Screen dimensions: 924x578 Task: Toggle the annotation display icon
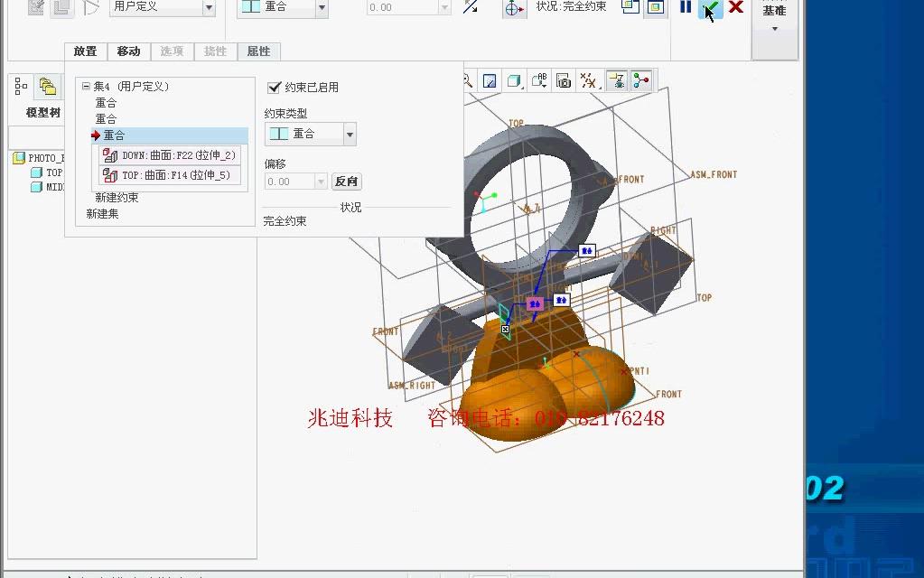pyautogui.click(x=539, y=80)
